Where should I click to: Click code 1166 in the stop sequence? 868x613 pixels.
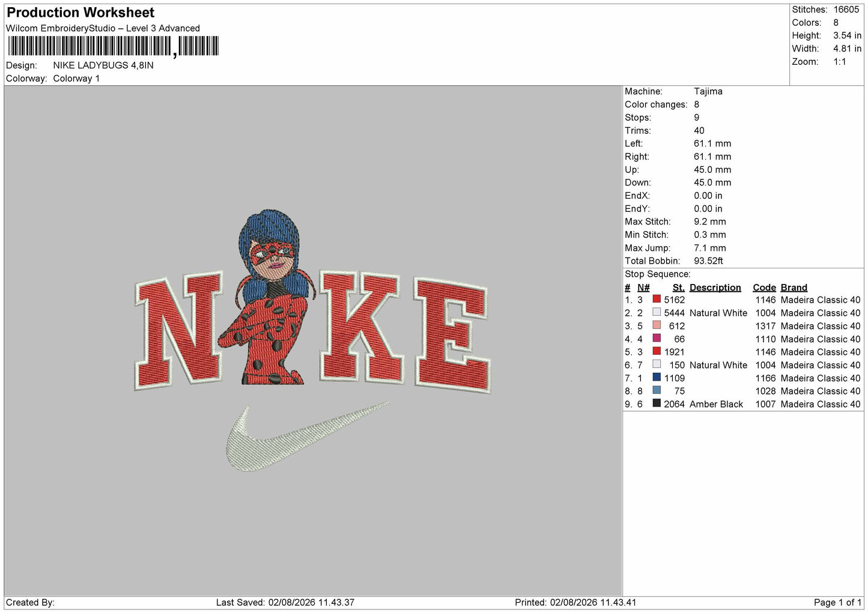click(x=765, y=378)
